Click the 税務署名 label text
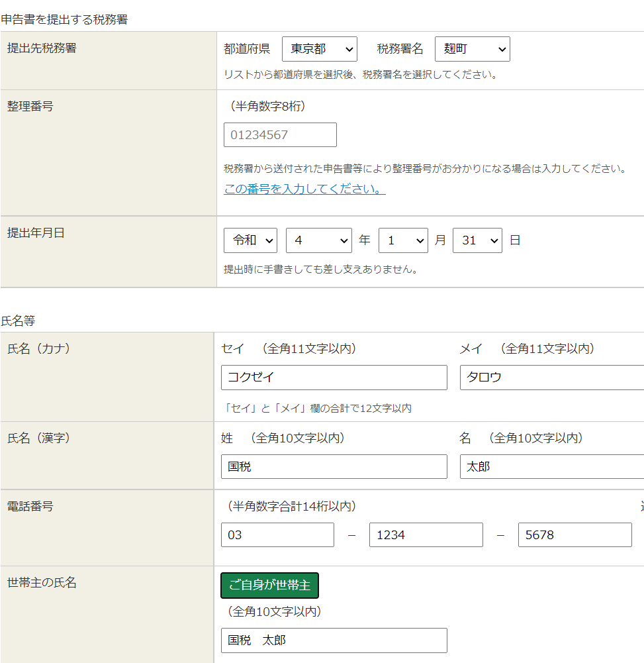The image size is (644, 663). pyautogui.click(x=400, y=49)
